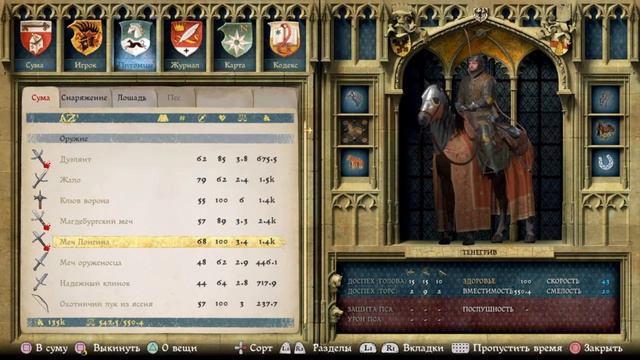The image size is (640, 360).
Task: Select the top left horse equipment slot
Action: (354, 98)
